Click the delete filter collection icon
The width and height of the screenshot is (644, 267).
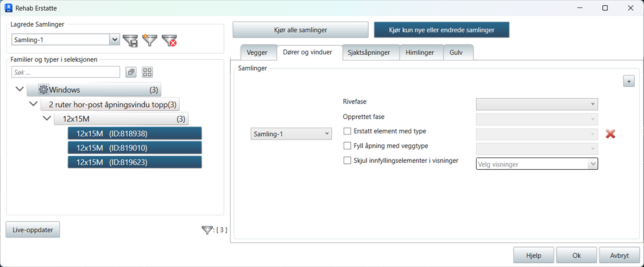click(x=169, y=40)
